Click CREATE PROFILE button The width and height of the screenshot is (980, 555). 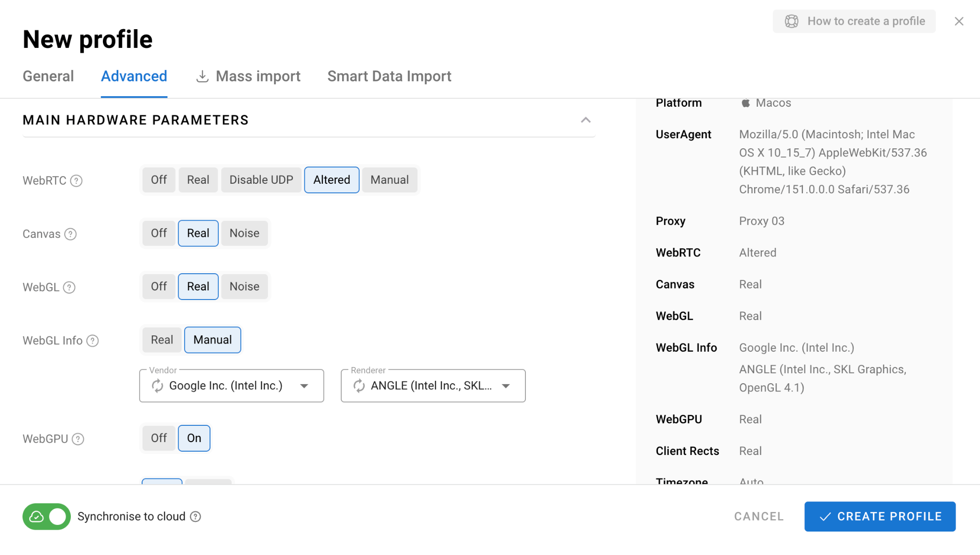(880, 517)
